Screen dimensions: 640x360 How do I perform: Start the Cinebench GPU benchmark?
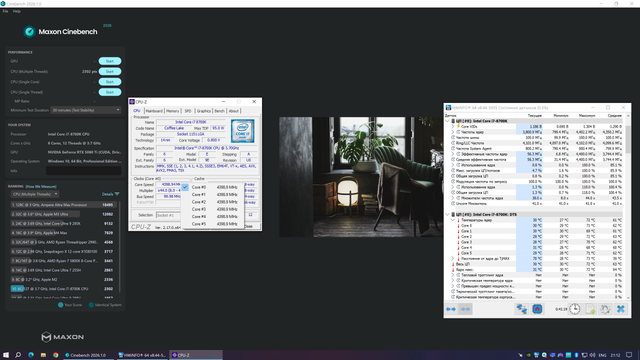[x=110, y=61]
